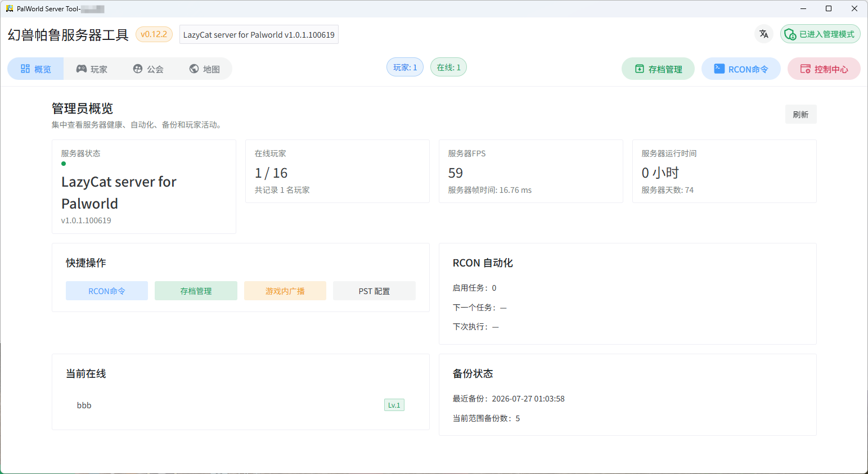This screenshot has height=474, width=868.
Task: Click the gamepad icon for 玩家 tab
Action: click(82, 69)
